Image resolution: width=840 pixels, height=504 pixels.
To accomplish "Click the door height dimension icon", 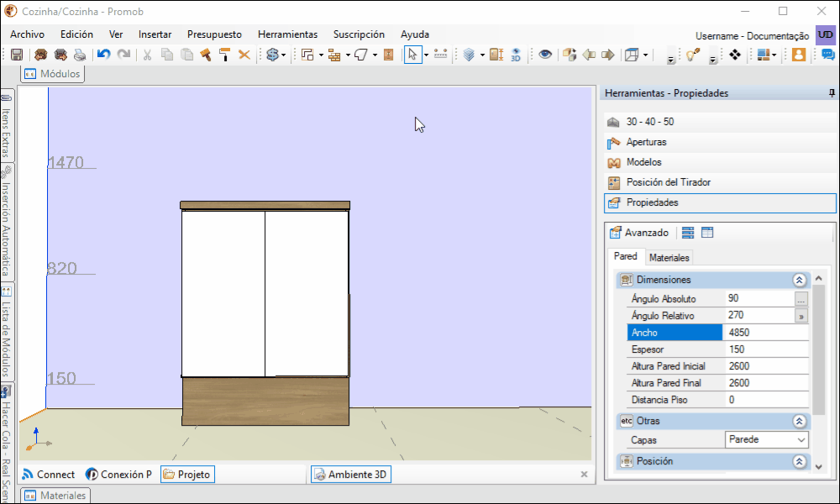I will (496, 55).
